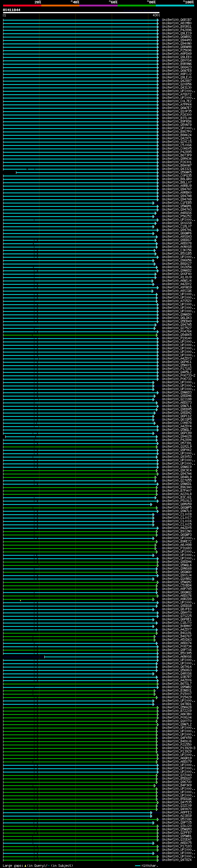Select hit UniRef100_C0L7E2
Viewport: 197px width, 868px height.
pos(176,101)
